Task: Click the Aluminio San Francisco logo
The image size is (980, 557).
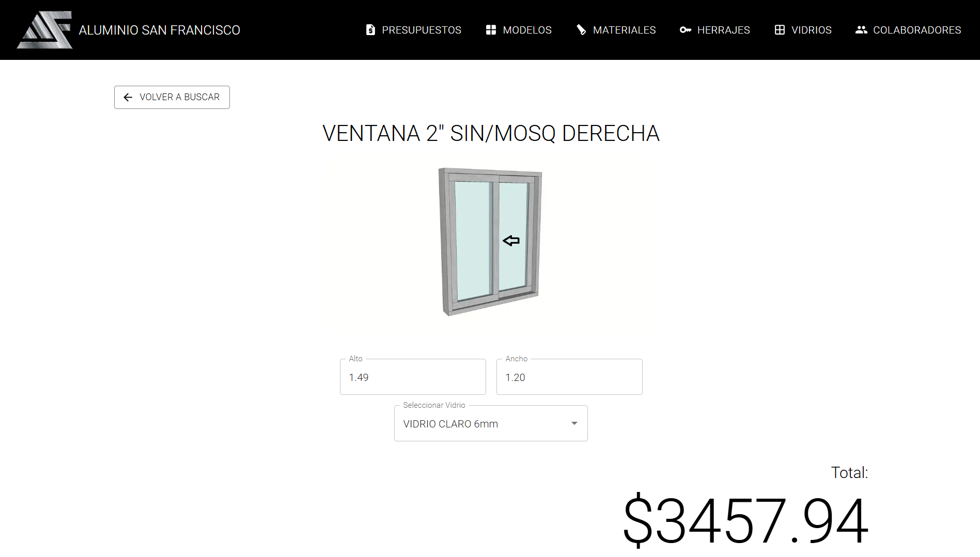Action: tap(45, 30)
